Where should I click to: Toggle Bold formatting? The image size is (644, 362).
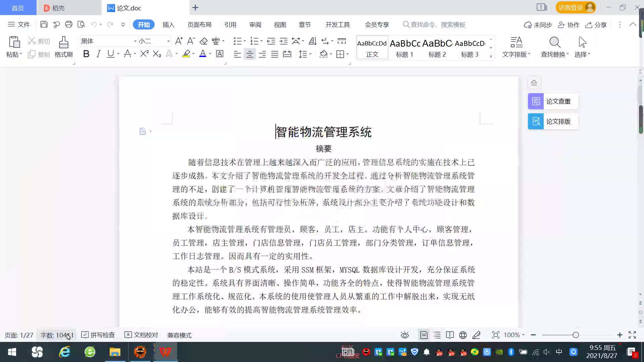coord(86,54)
